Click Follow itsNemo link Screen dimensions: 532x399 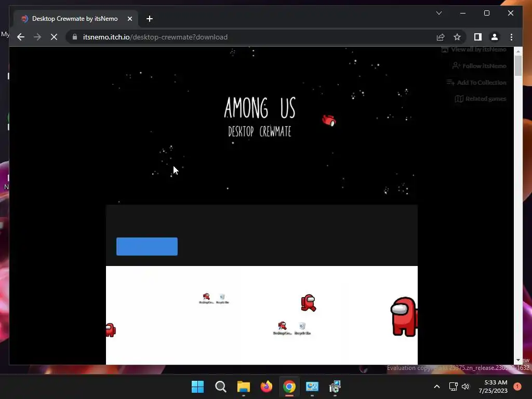(x=480, y=66)
